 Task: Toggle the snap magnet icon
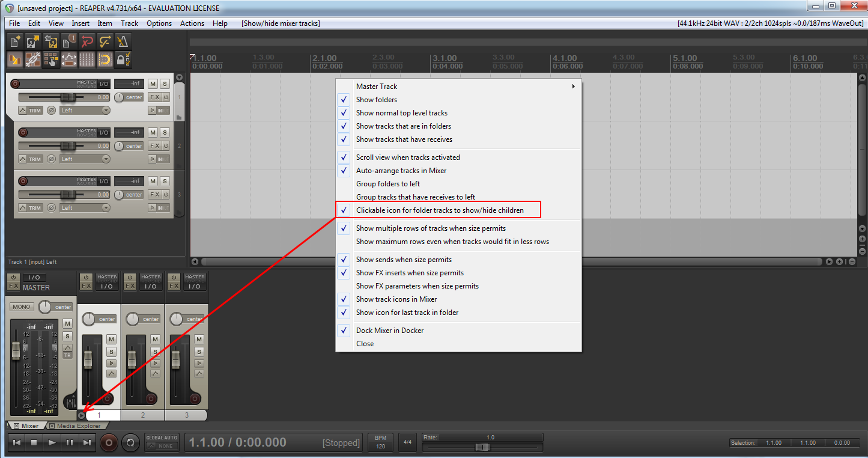(105, 60)
